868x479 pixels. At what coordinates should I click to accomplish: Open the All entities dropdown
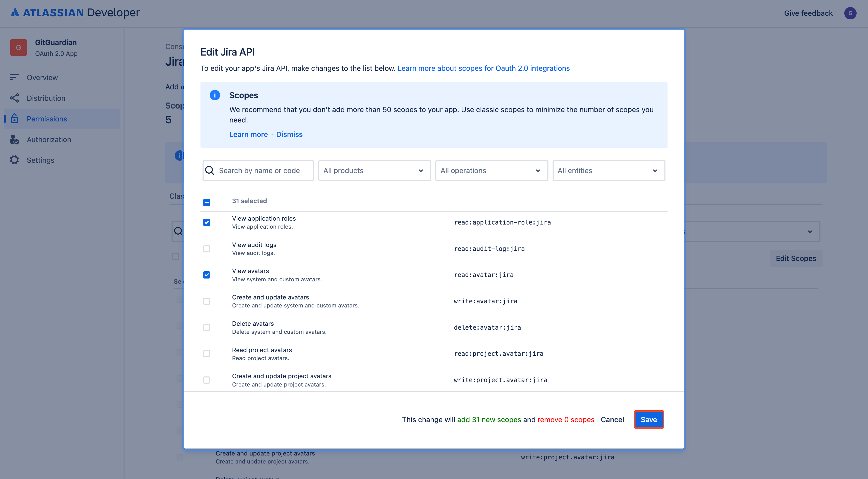(x=609, y=171)
